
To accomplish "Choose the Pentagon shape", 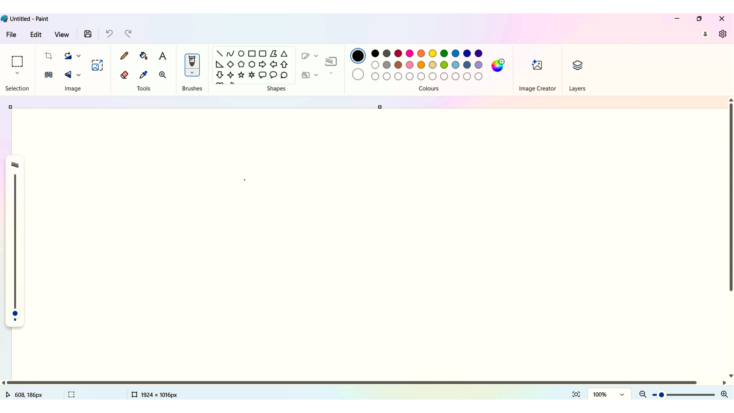I will pos(241,64).
